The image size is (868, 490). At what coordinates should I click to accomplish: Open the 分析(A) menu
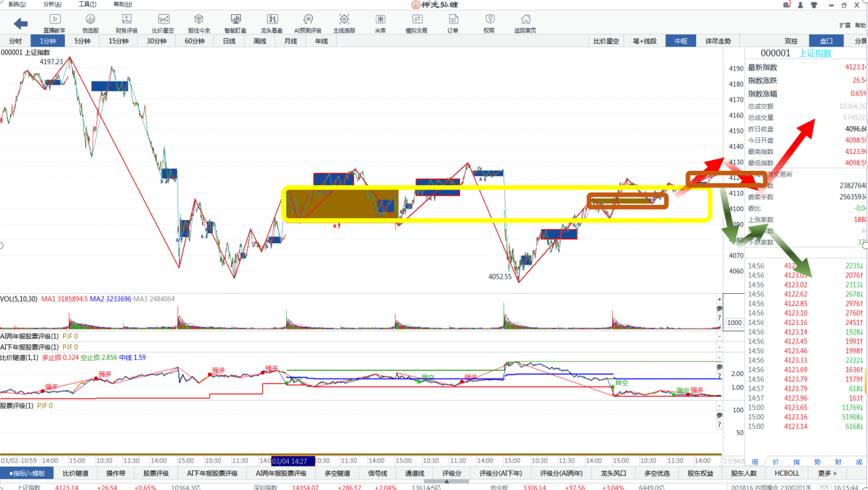coord(52,4)
